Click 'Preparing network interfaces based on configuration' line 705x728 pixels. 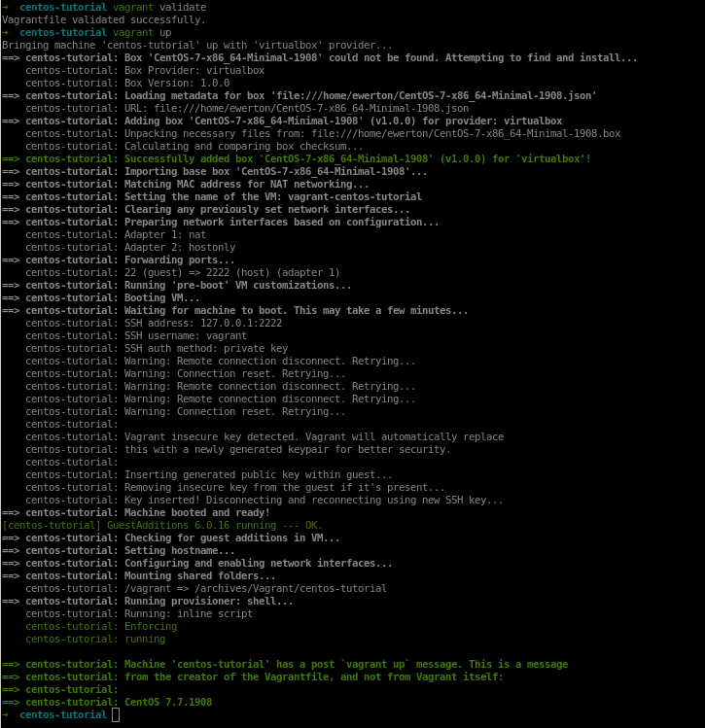220,222
